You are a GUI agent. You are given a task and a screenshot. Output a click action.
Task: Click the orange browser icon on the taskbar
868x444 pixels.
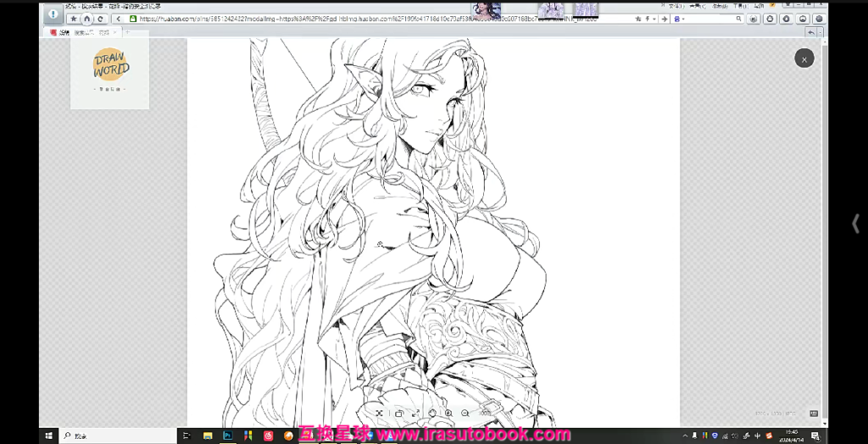(x=288, y=436)
